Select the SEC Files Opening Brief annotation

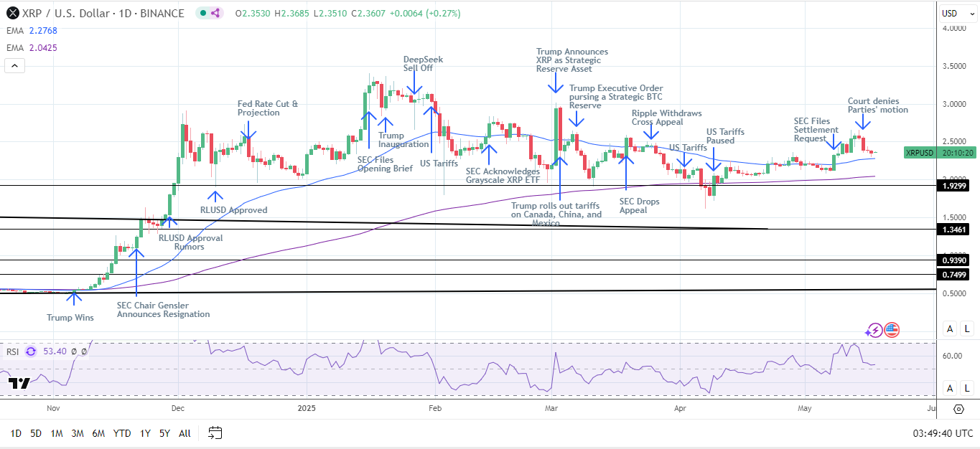pyautogui.click(x=385, y=164)
